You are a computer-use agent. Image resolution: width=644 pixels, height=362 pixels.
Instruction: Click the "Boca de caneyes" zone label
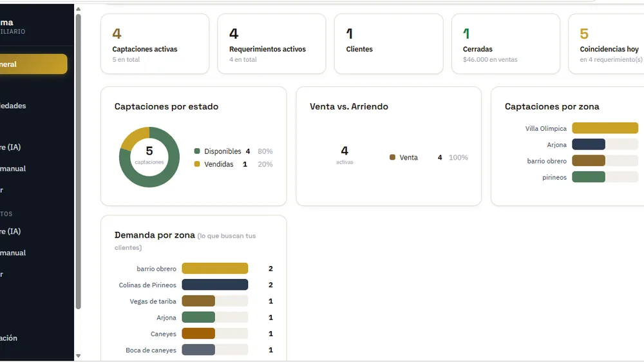click(151, 350)
